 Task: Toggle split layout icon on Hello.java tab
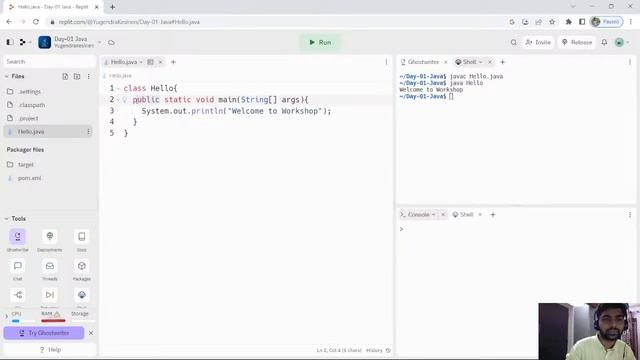coord(151,62)
